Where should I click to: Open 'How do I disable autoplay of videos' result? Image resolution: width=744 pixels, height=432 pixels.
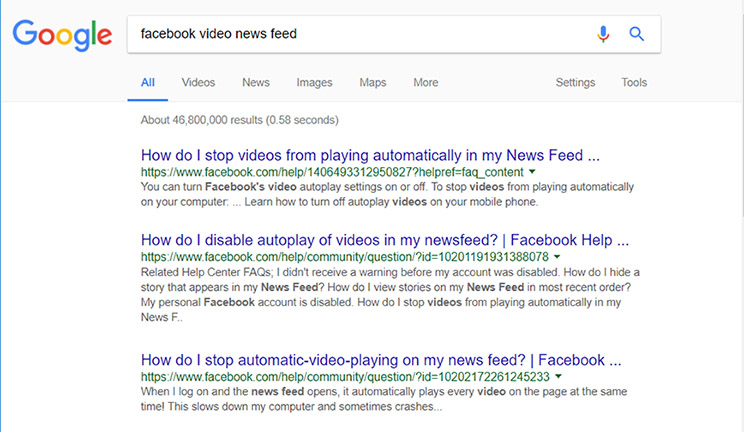coord(385,240)
